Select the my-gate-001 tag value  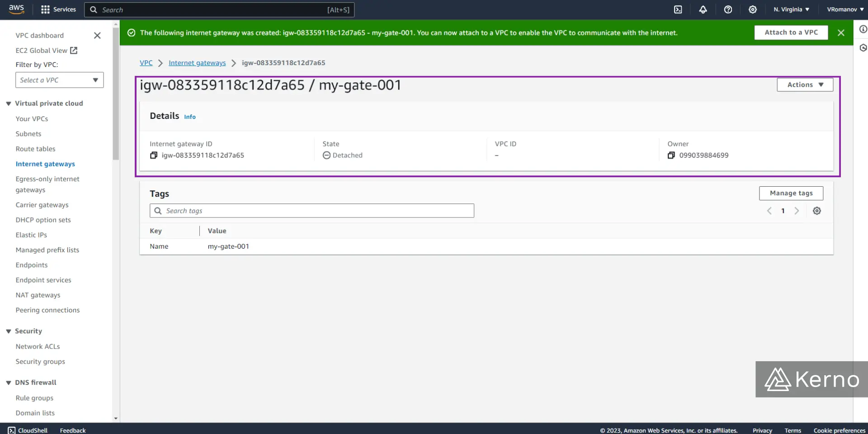tap(228, 246)
